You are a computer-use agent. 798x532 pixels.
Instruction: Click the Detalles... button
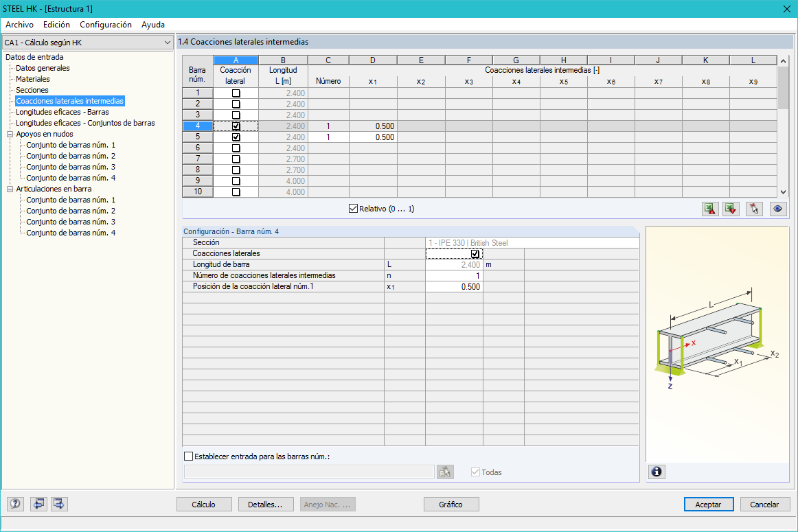point(266,505)
